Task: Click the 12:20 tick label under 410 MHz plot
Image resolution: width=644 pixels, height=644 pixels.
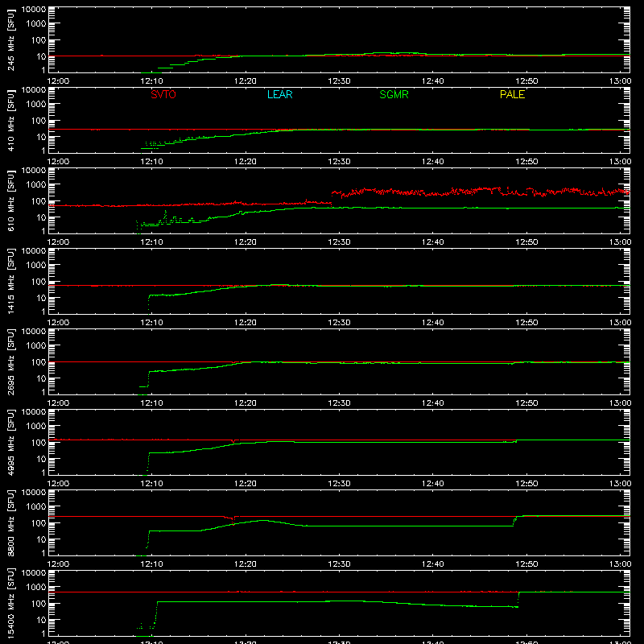Action: (246, 162)
